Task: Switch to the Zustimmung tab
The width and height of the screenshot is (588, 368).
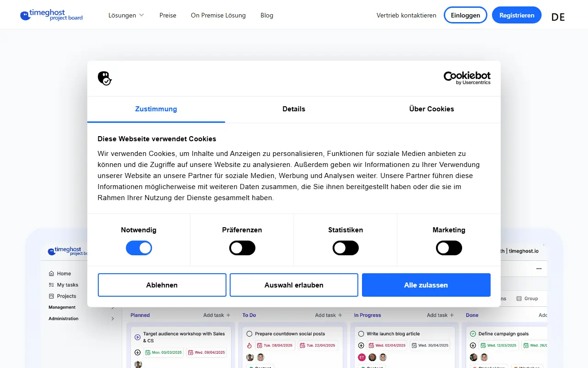Action: (x=156, y=109)
